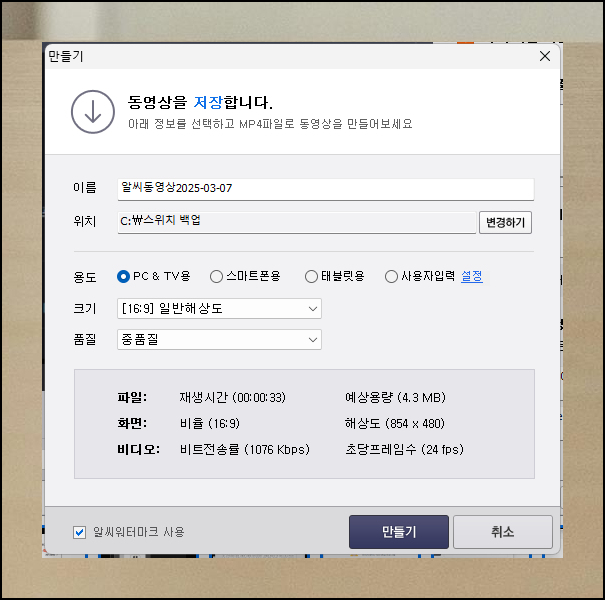Click the 초당프레임수 (24 fps) text
605x600 pixels.
pyautogui.click(x=404, y=450)
